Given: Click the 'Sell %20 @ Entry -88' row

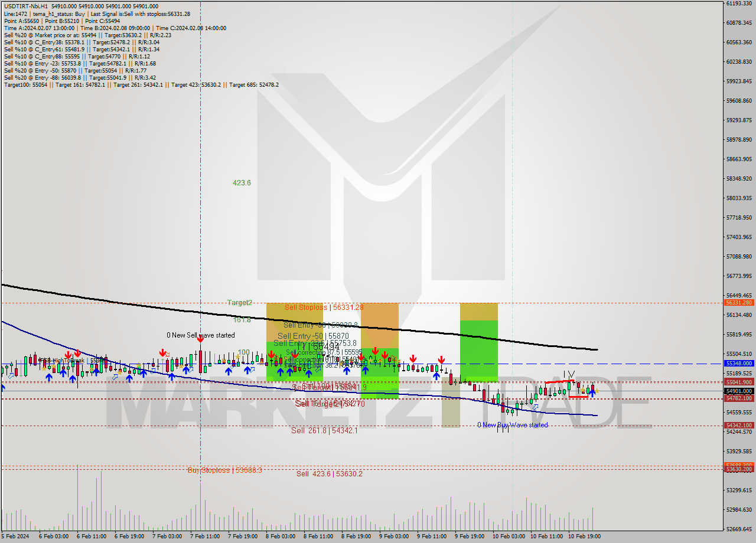Looking at the screenshot, I should pyautogui.click(x=80, y=77).
